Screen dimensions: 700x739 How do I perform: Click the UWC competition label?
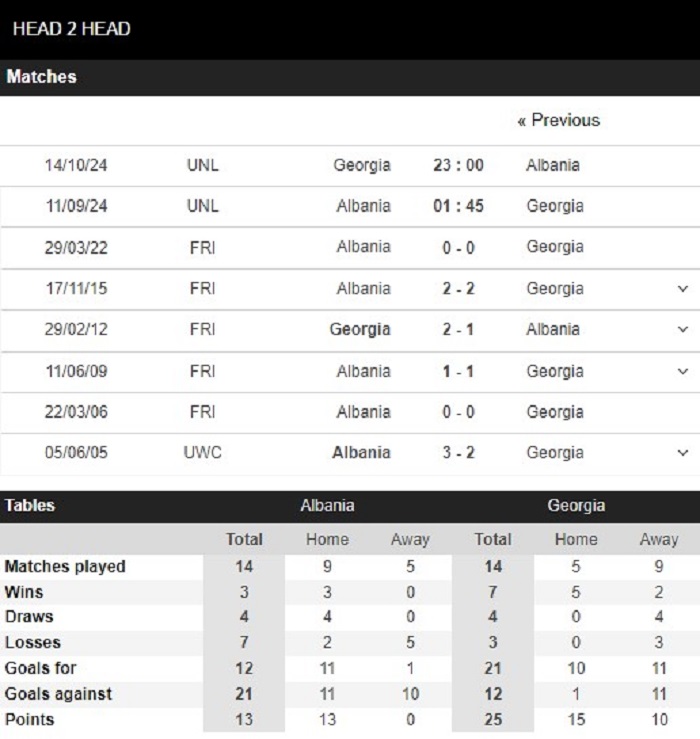tap(203, 453)
